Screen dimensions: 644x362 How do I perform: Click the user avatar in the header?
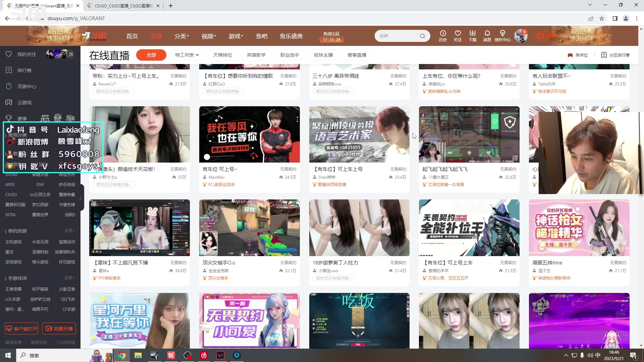521,36
